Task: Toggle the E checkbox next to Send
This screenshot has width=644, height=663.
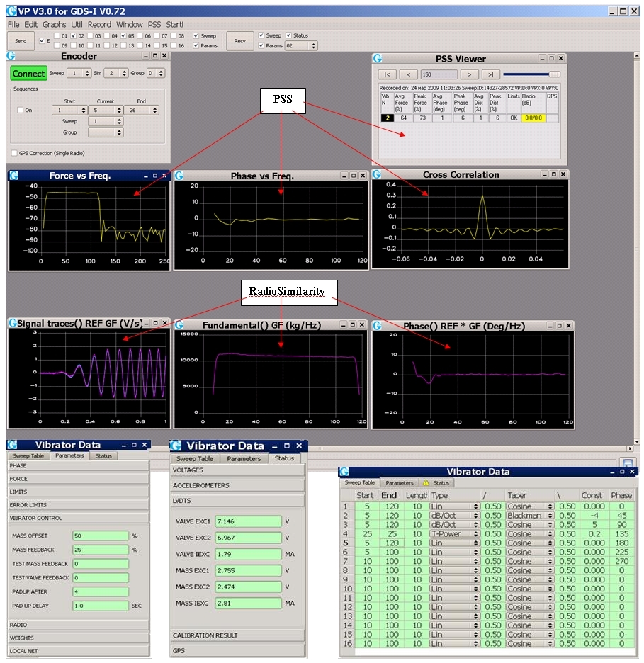Action: (x=42, y=41)
